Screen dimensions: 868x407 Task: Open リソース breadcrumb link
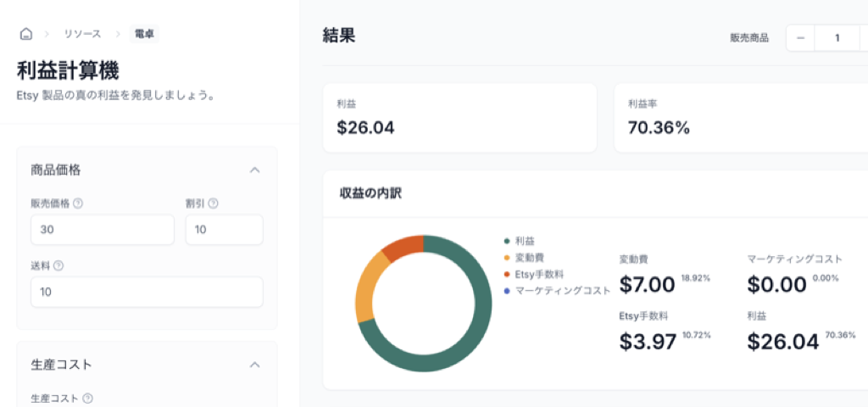[82, 34]
